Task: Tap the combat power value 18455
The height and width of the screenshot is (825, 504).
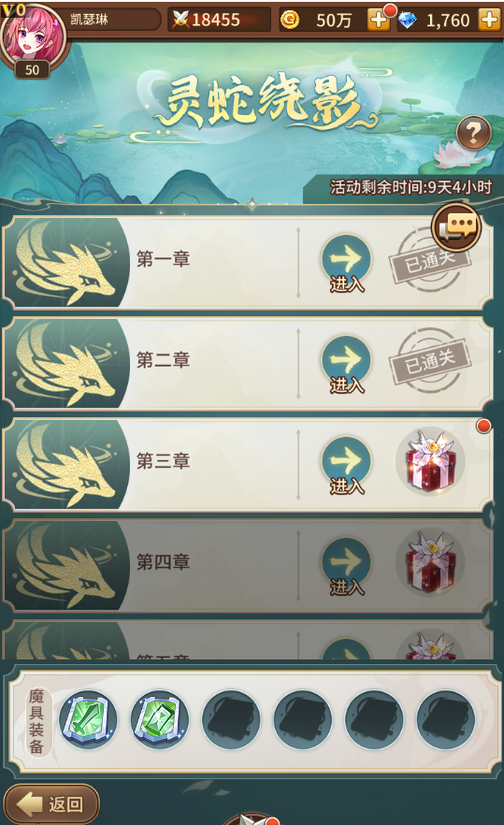Action: tap(216, 20)
